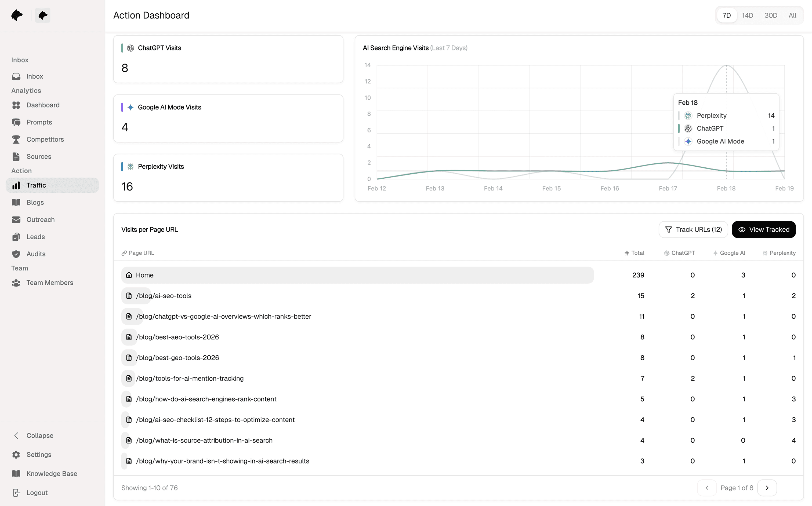812x506 pixels.
Task: Click the View Tracked button
Action: pos(763,230)
